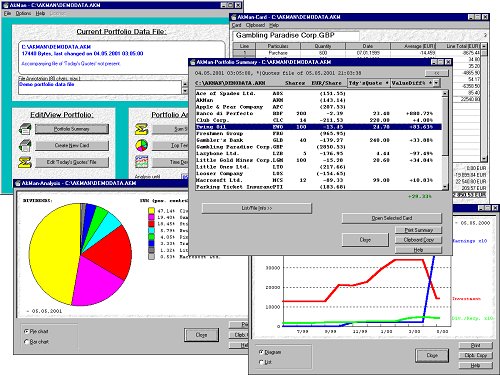Click the Portfolio Summary printer icon

25,129
